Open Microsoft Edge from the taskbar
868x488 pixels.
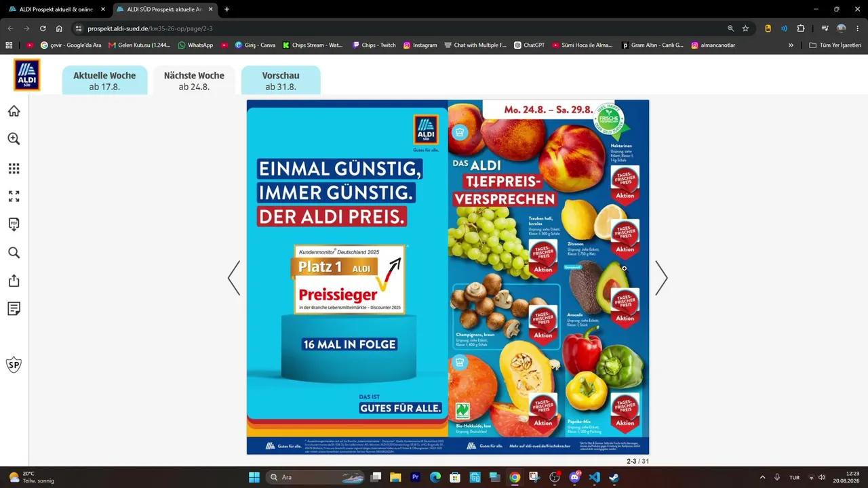point(435,477)
